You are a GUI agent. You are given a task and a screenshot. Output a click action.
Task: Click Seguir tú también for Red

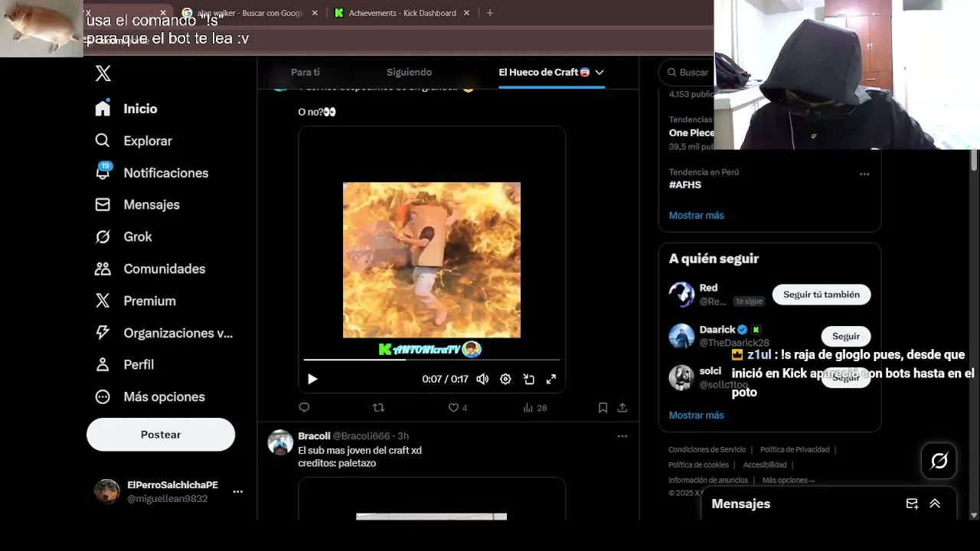pyautogui.click(x=822, y=294)
